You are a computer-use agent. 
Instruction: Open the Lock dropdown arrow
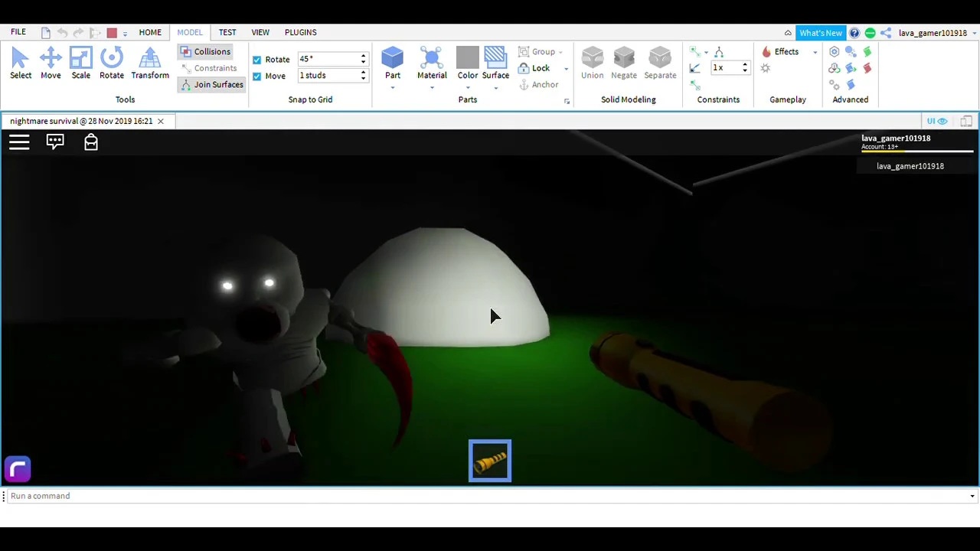566,68
